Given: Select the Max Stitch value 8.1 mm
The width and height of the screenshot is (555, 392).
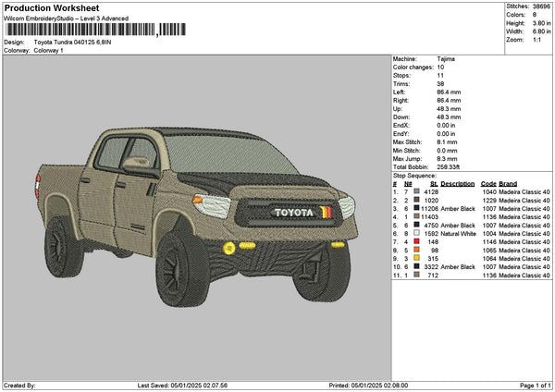Looking at the screenshot, I should pos(447,142).
